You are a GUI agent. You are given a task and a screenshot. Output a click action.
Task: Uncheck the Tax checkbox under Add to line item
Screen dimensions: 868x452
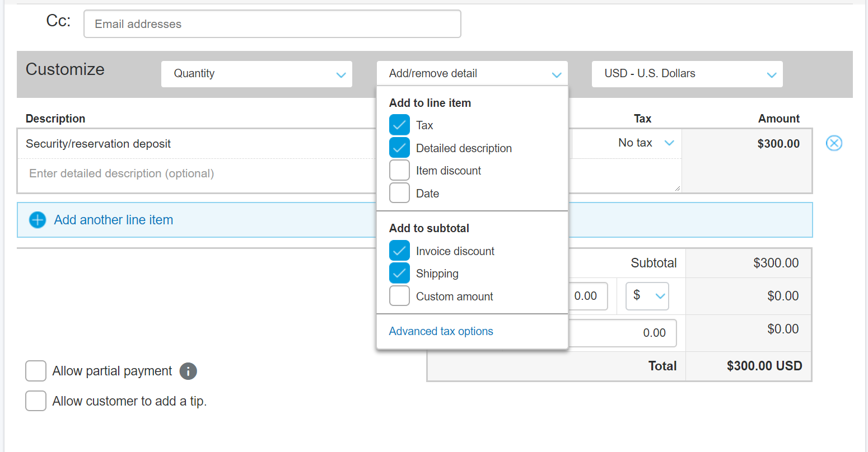pyautogui.click(x=399, y=124)
